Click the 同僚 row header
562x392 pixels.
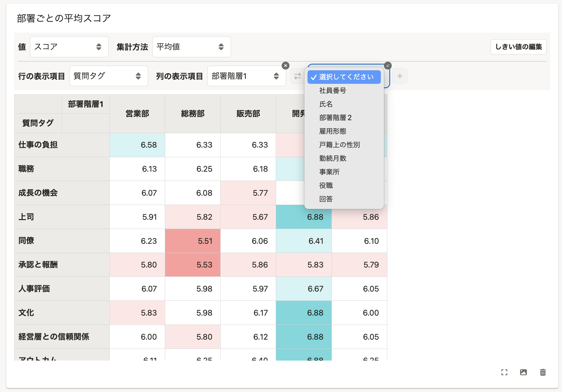tap(62, 241)
